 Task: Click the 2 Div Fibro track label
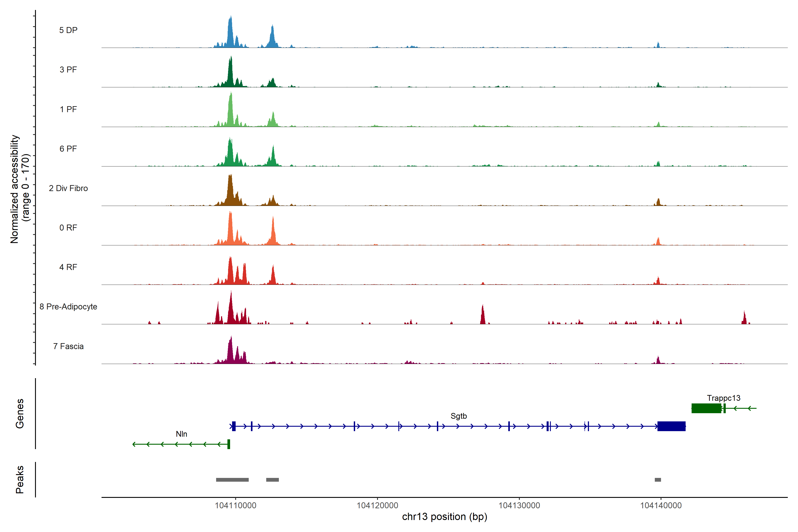[x=68, y=188]
